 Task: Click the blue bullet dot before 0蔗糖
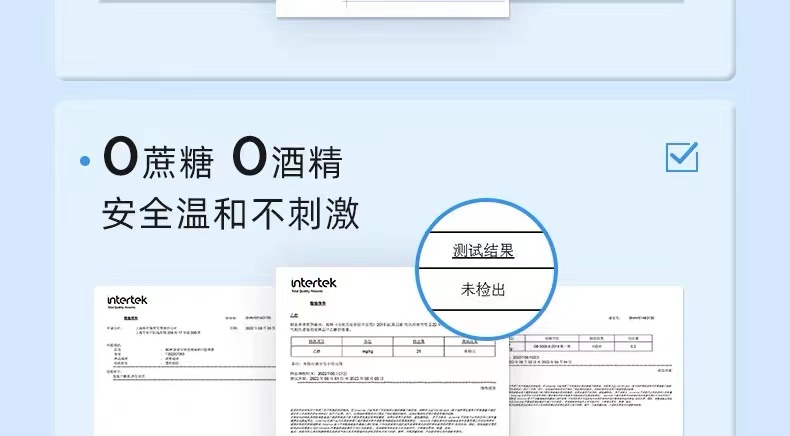point(86,160)
